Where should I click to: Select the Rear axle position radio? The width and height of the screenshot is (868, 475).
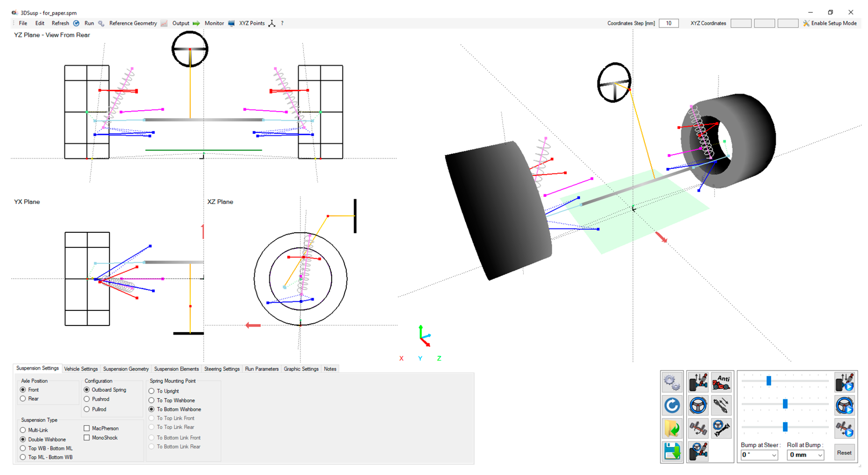pos(23,398)
